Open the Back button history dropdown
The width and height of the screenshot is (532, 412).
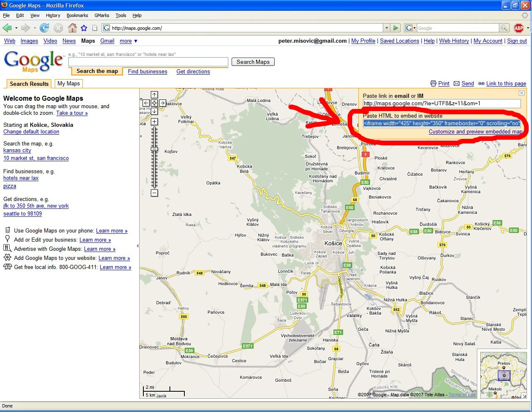tap(16, 28)
